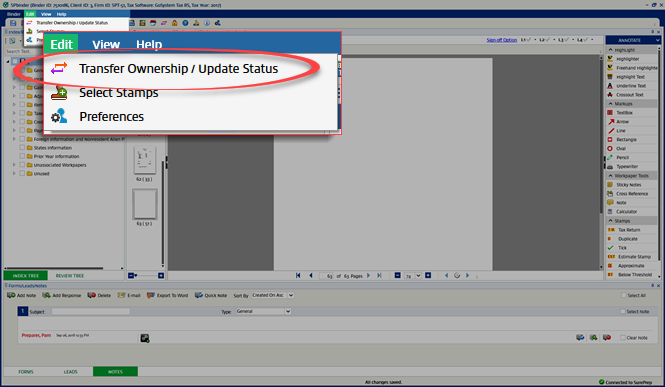The height and width of the screenshot is (387, 665).
Task: Check the States Information folder checkbox
Action: pyautogui.click(x=22, y=148)
